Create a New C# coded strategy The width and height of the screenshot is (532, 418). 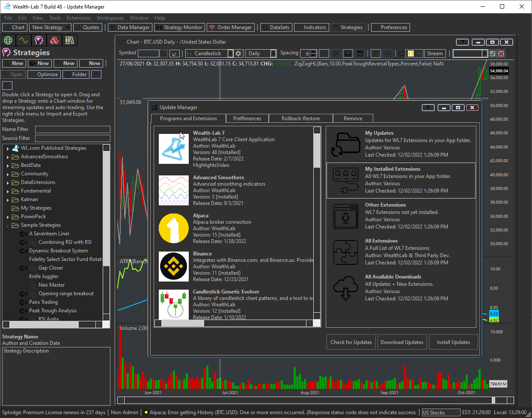tap(40, 63)
